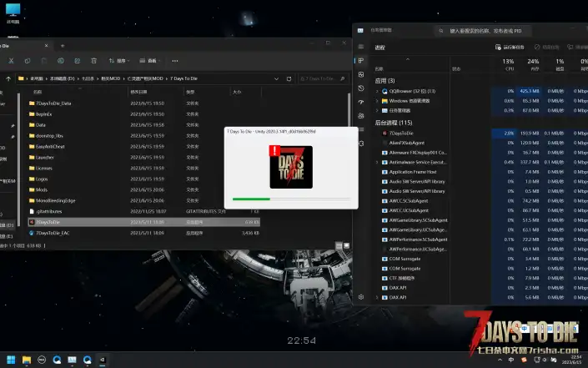The height and width of the screenshot is (368, 588).
Task: Click the Cut icon in Explorer toolbar
Action: 11,61
